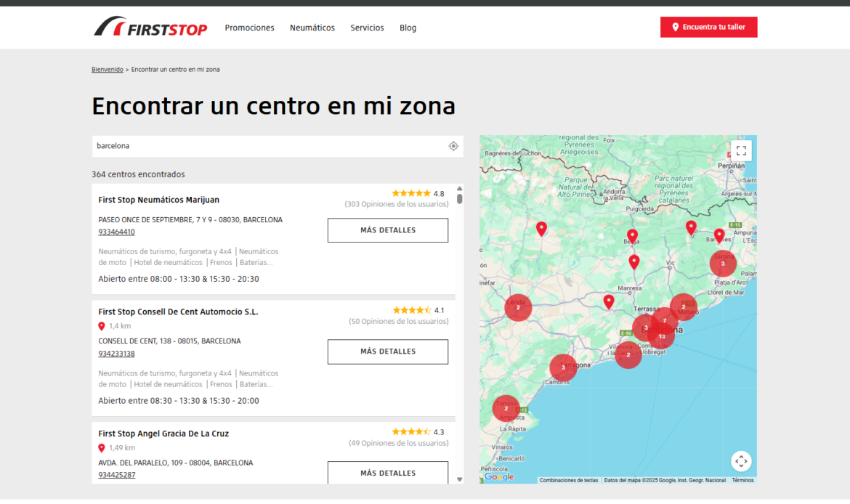This screenshot has width=850, height=504.
Task: Click address AVDA. DEL PARALELO, 109 - 08004
Action: pyautogui.click(x=176, y=463)
